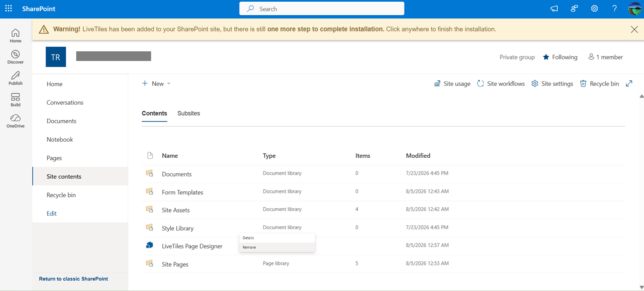This screenshot has width=644, height=291.
Task: Open Site workflows
Action: point(501,84)
